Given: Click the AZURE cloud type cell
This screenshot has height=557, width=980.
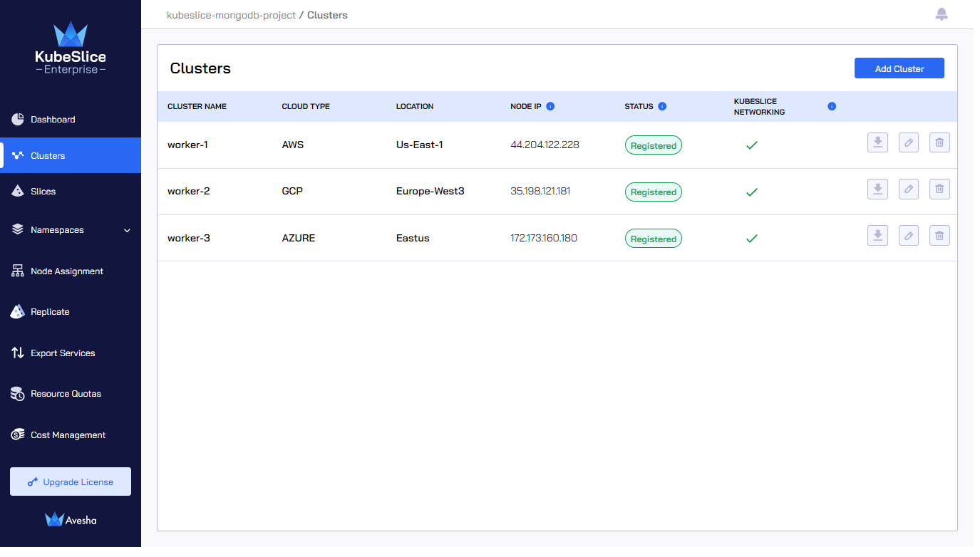Looking at the screenshot, I should point(299,238).
